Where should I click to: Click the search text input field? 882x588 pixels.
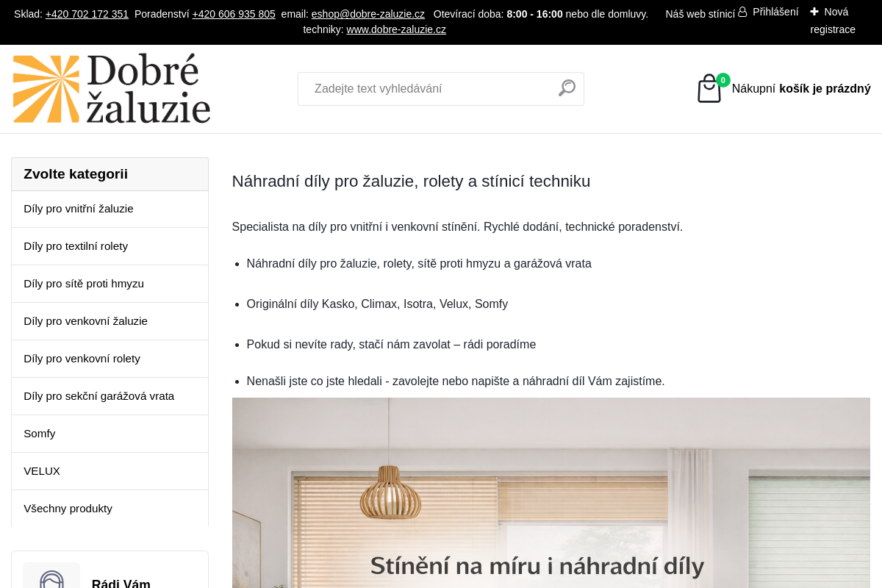click(426, 88)
